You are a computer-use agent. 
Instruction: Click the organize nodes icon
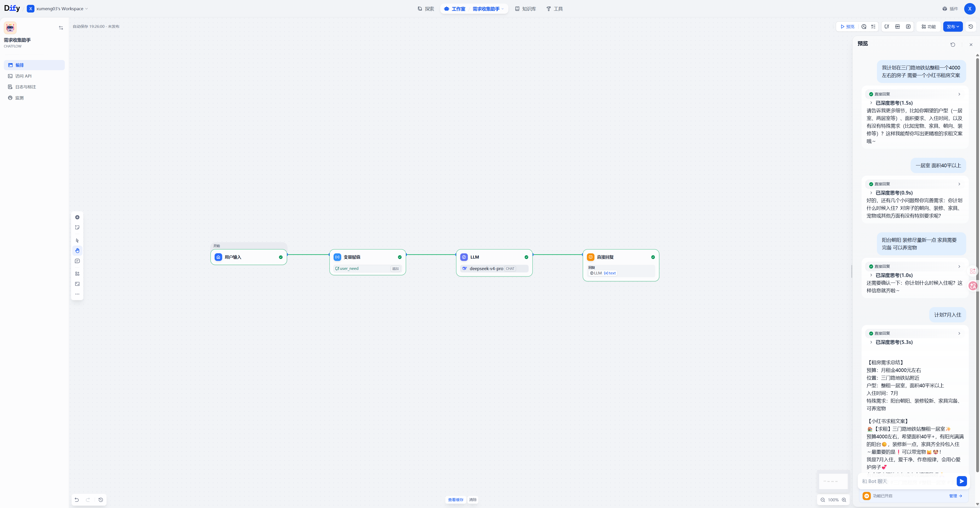[x=77, y=274]
